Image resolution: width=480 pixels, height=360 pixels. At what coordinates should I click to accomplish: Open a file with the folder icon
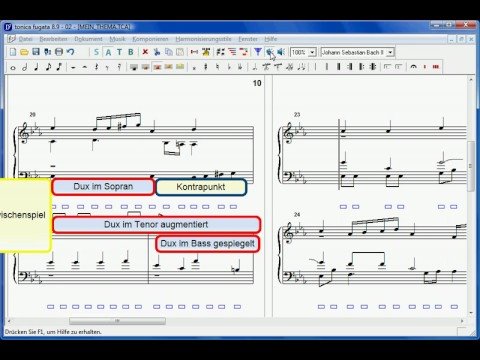click(24, 52)
